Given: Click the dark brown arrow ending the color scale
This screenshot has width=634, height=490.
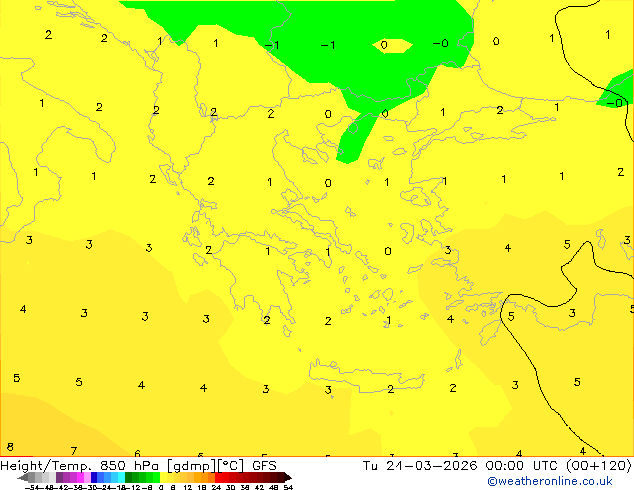Looking at the screenshot, I should (x=288, y=477).
